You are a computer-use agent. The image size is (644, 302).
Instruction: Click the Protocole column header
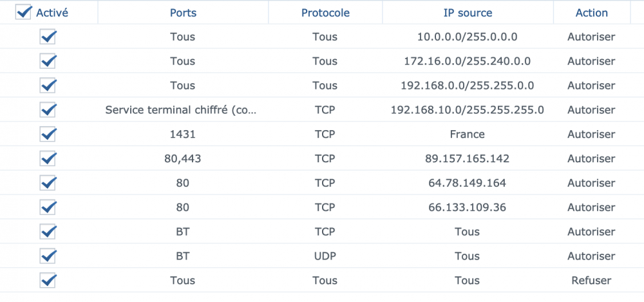coord(325,13)
